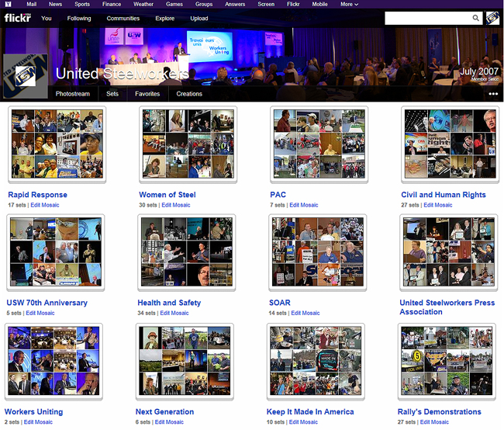504x430 pixels.
Task: Click into the search input field
Action: point(426,18)
